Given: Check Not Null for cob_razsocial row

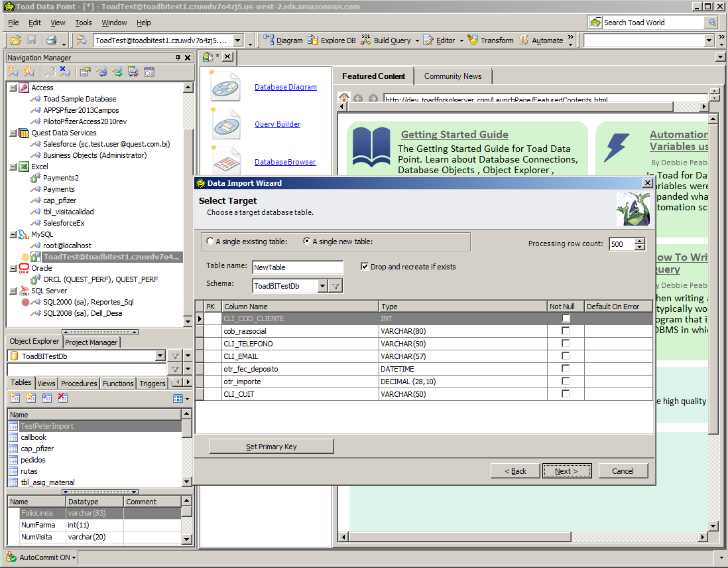Looking at the screenshot, I should pyautogui.click(x=566, y=331).
